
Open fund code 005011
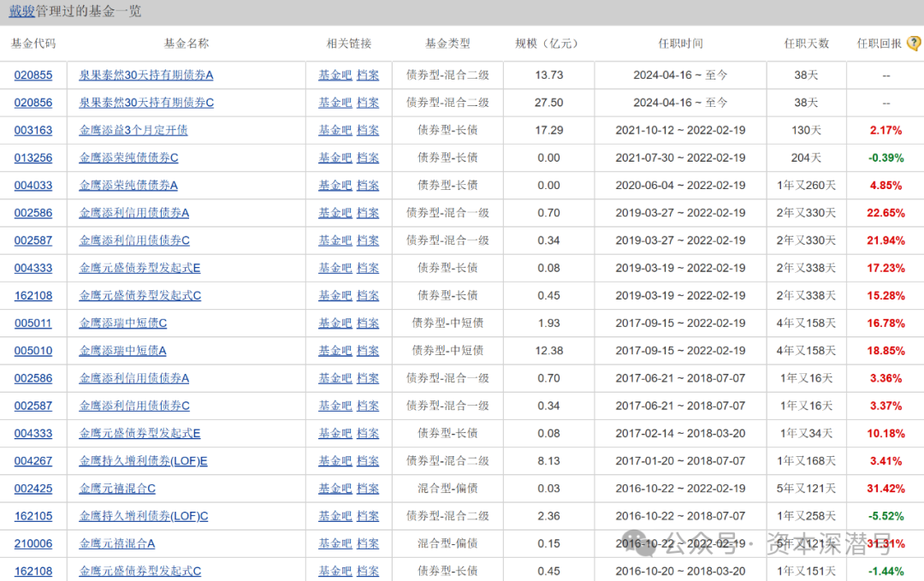(33, 323)
